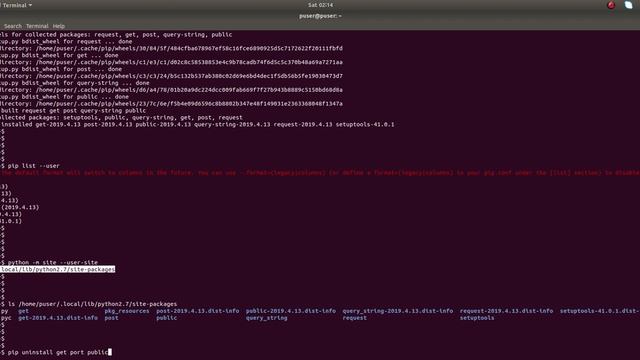This screenshot has height=360, width=640.
Task: Click the window title puser@puser: ~
Action: (x=320, y=16)
